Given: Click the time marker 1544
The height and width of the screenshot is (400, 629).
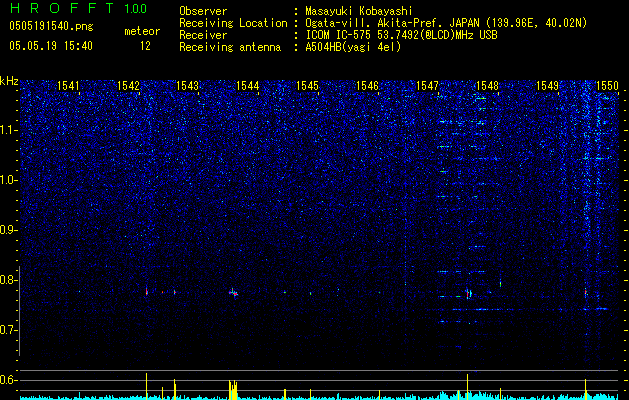Looking at the screenshot, I should tap(248, 86).
